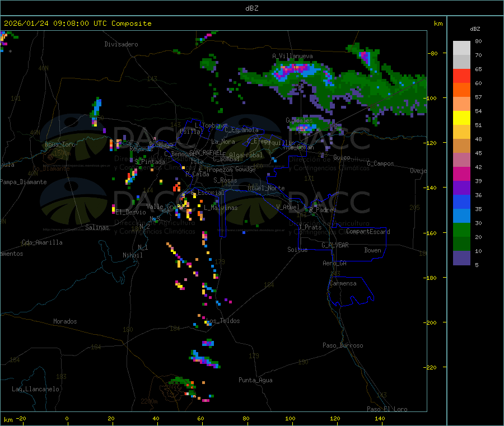
Task: Click the CompantEscard location label
Action: pyautogui.click(x=368, y=231)
